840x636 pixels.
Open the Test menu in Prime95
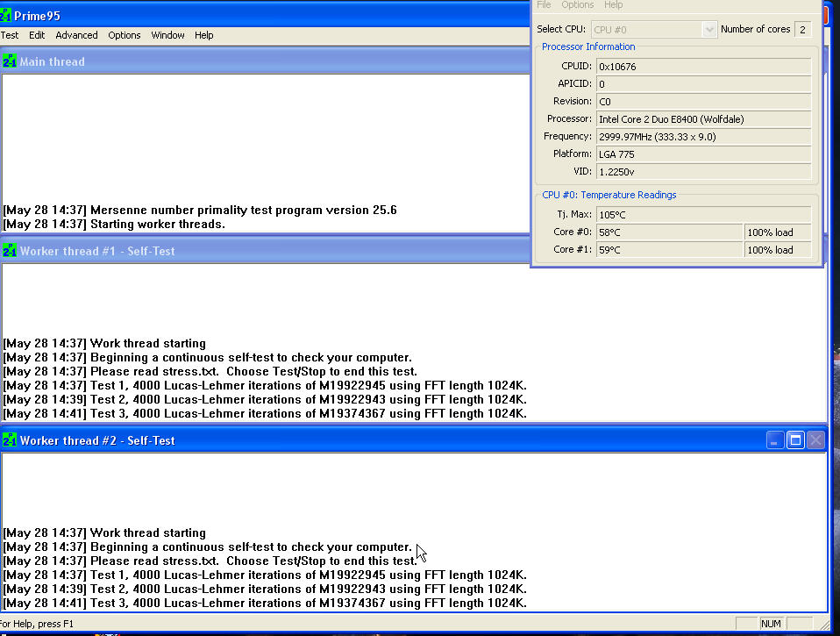tap(10, 35)
